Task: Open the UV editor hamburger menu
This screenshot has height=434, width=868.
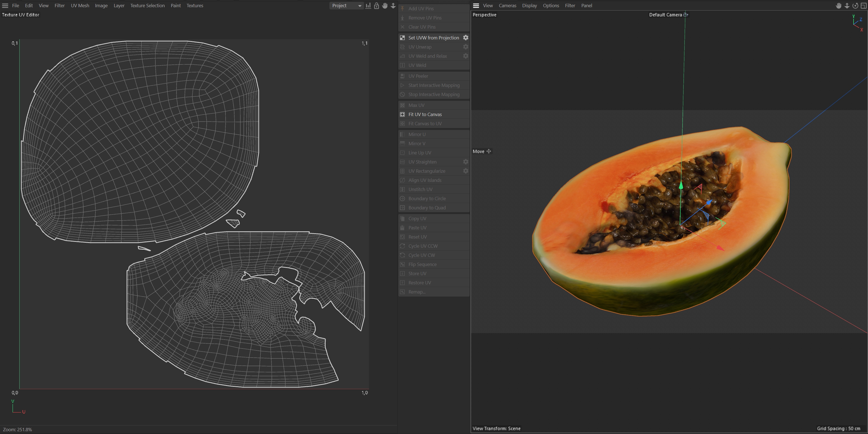Action: pos(5,6)
